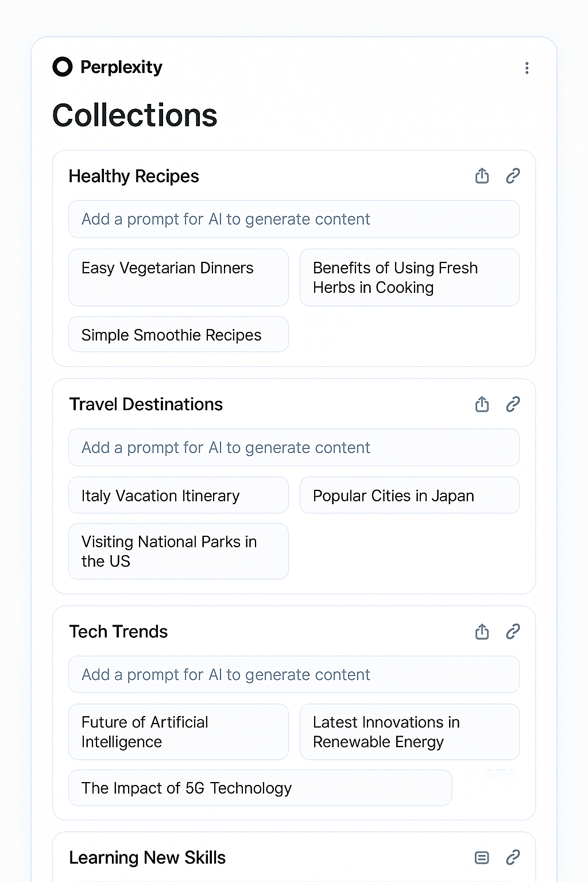Open the three-dot options menu

click(x=527, y=68)
